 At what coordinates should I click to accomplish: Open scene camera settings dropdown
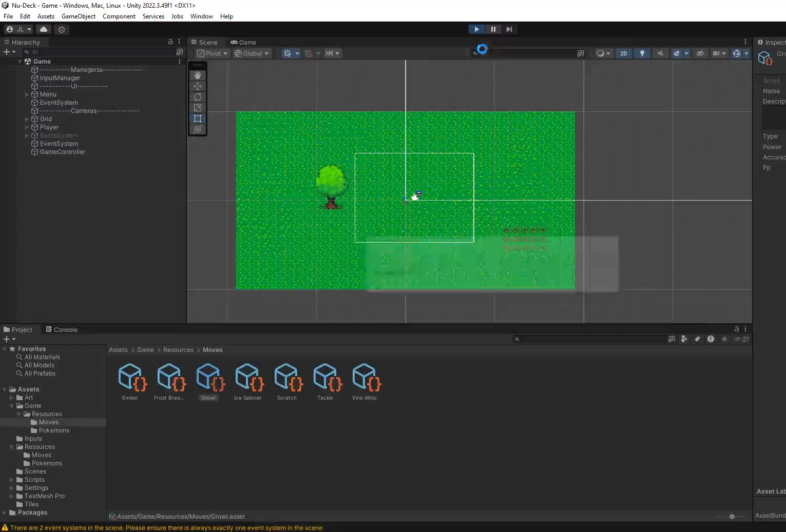coord(719,53)
